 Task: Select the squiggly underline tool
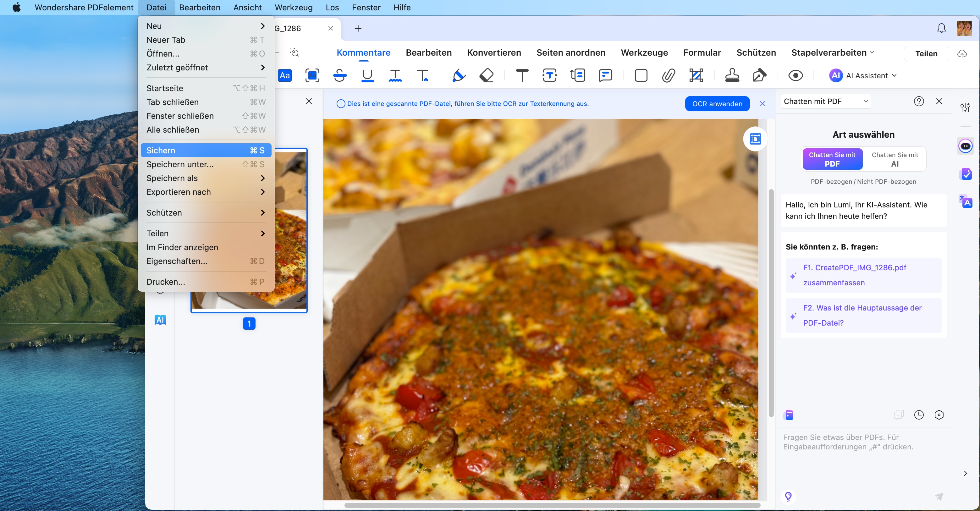[x=395, y=75]
